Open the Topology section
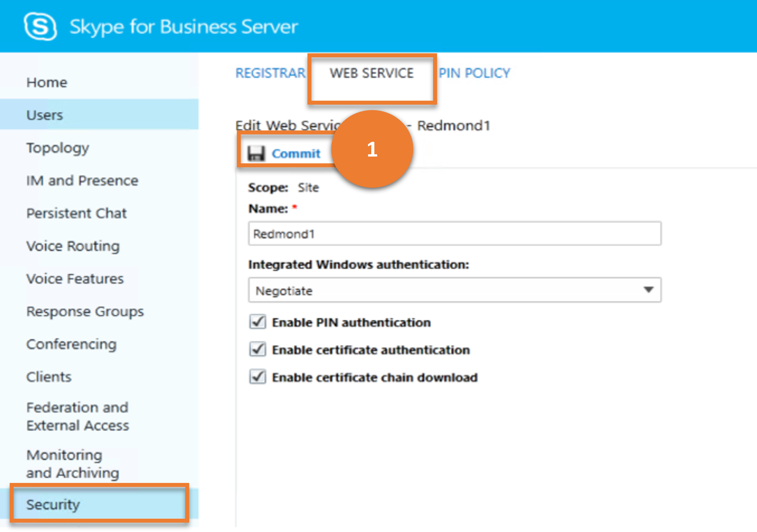This screenshot has width=757, height=532. tap(58, 148)
